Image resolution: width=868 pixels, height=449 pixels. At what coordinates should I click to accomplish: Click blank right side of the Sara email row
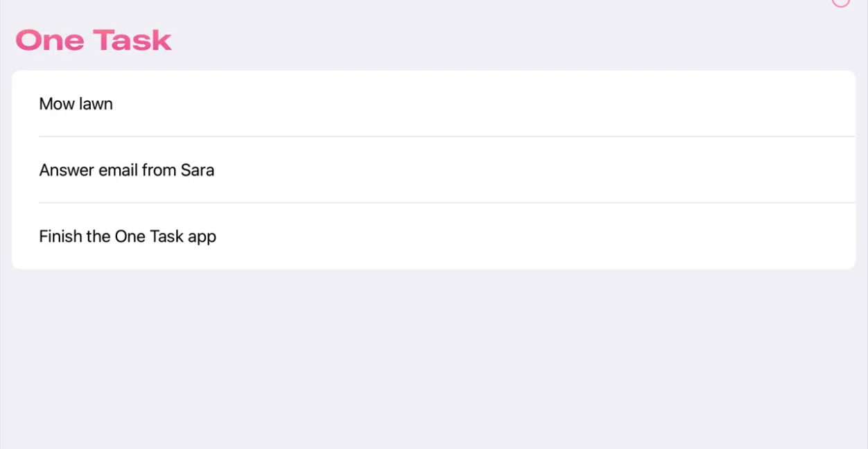tap(555, 170)
